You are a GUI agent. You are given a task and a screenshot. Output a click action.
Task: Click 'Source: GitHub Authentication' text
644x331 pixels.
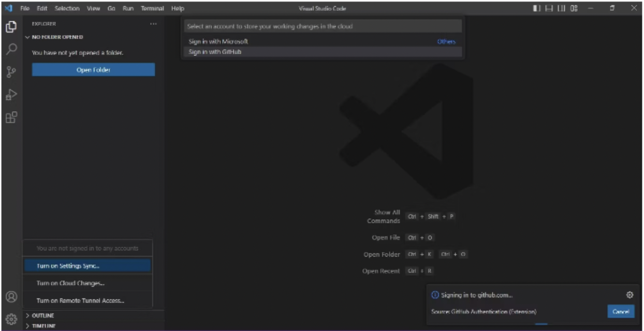click(x=484, y=311)
